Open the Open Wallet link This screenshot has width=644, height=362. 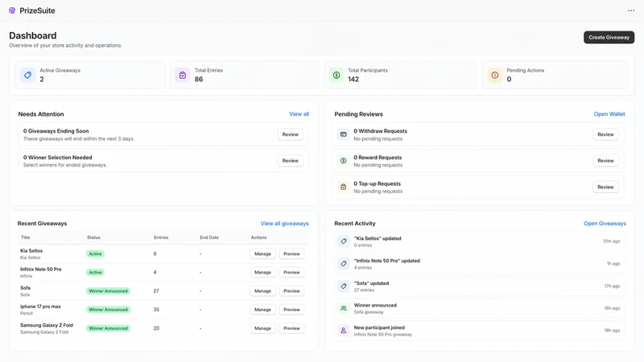coord(609,114)
